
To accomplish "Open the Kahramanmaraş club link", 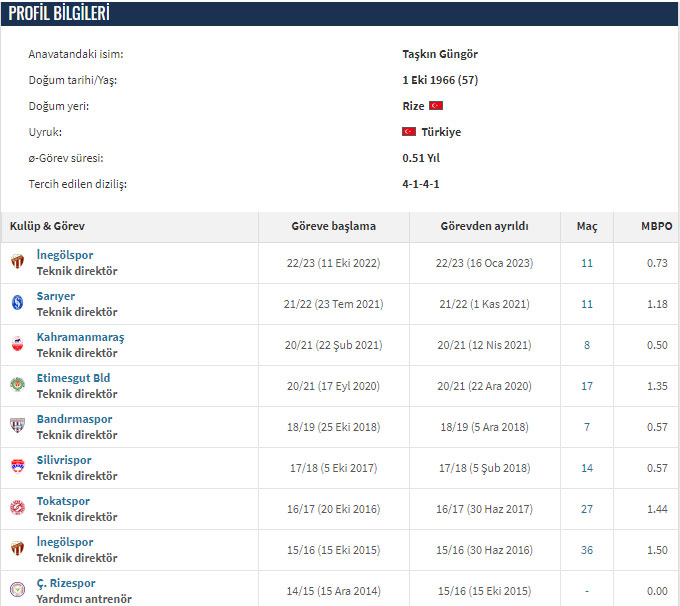I will 80,337.
